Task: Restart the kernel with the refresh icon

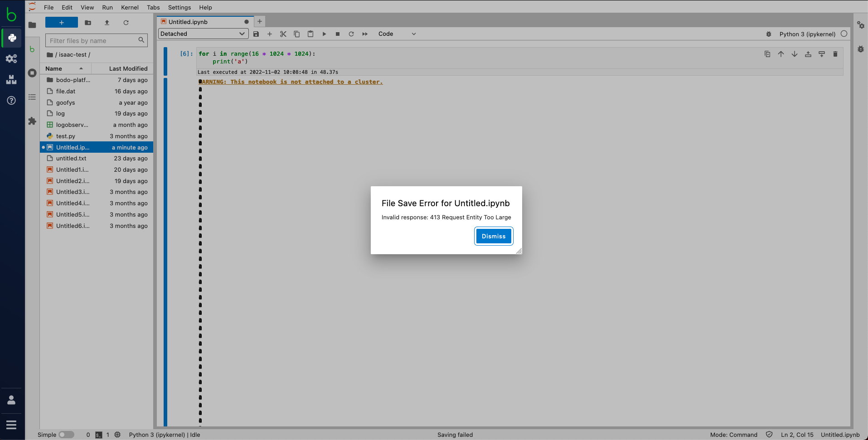Action: tap(351, 34)
